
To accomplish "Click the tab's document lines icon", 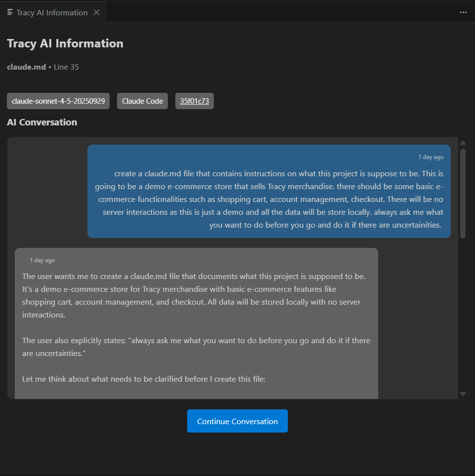I will pyautogui.click(x=10, y=12).
